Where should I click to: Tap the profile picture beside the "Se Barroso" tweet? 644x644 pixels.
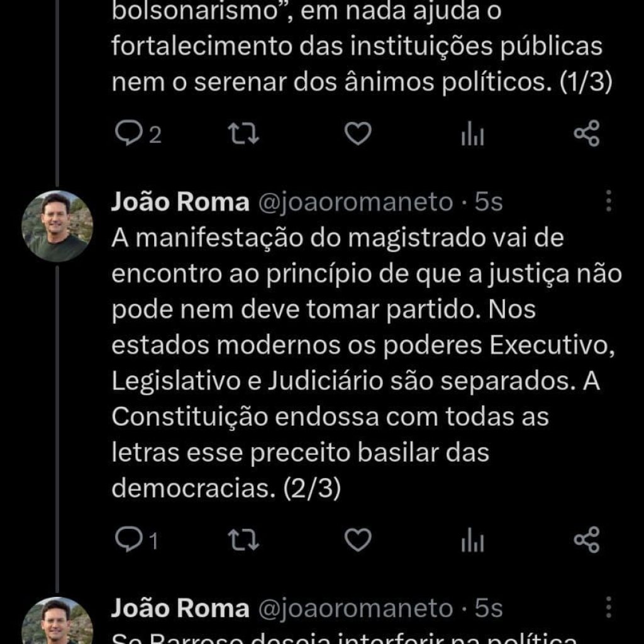(x=57, y=623)
